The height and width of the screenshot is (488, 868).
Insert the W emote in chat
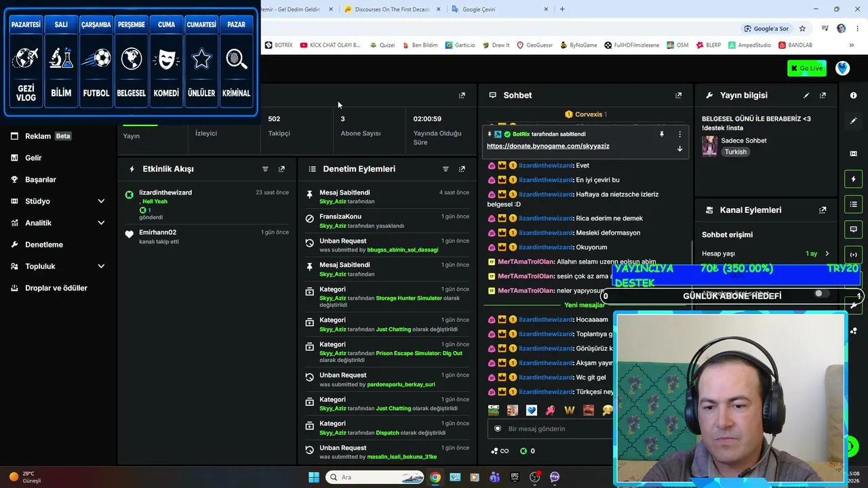(x=570, y=410)
